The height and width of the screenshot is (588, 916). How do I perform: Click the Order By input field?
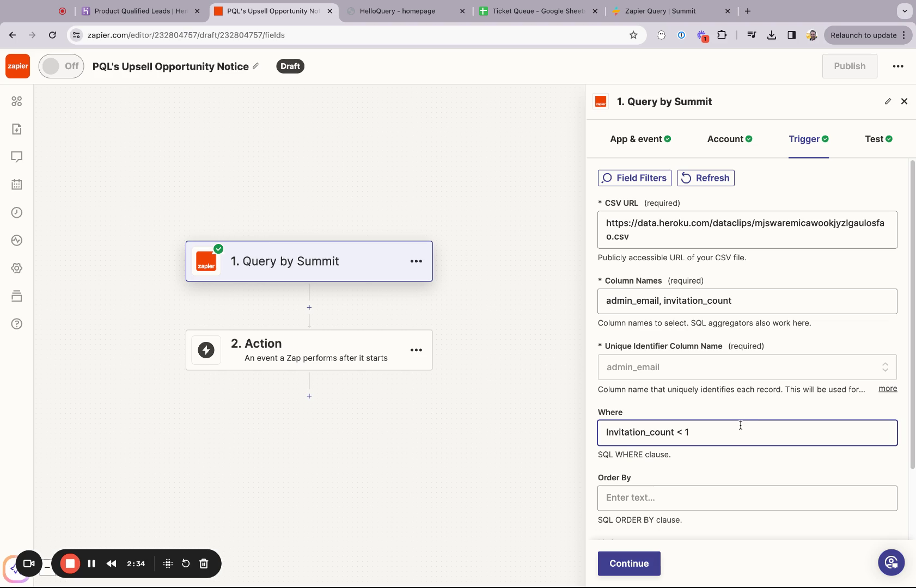[x=746, y=498]
